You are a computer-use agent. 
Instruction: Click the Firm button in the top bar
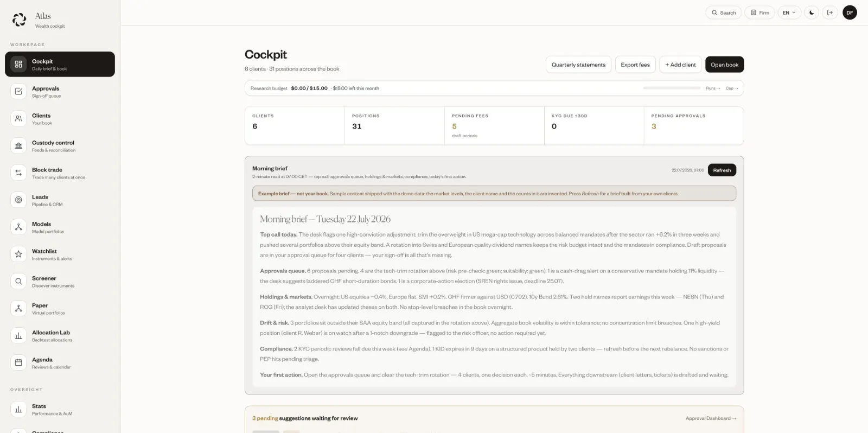pos(759,12)
